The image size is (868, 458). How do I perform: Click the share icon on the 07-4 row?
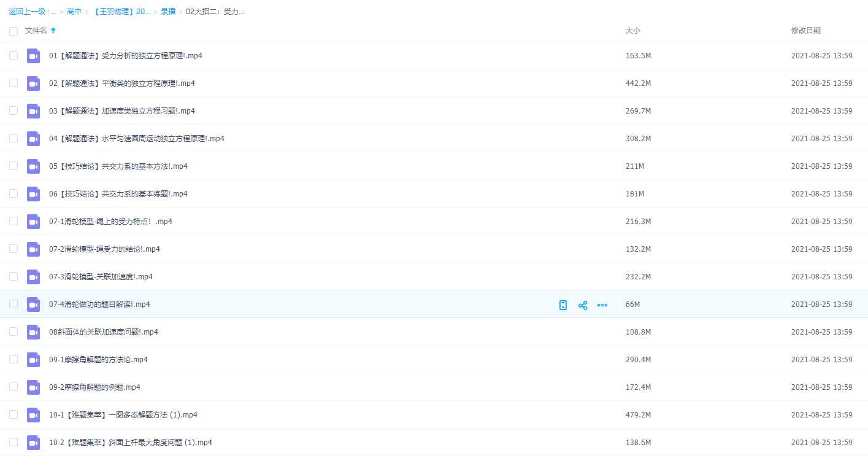coord(583,305)
